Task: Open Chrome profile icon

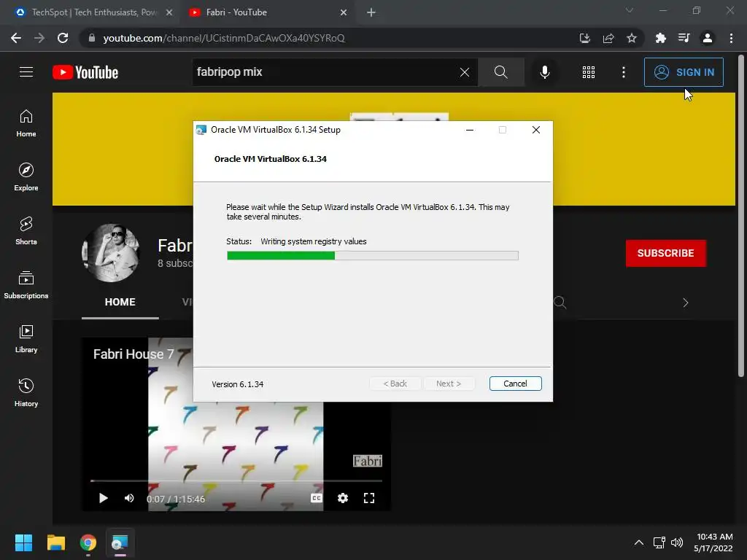Action: [708, 38]
